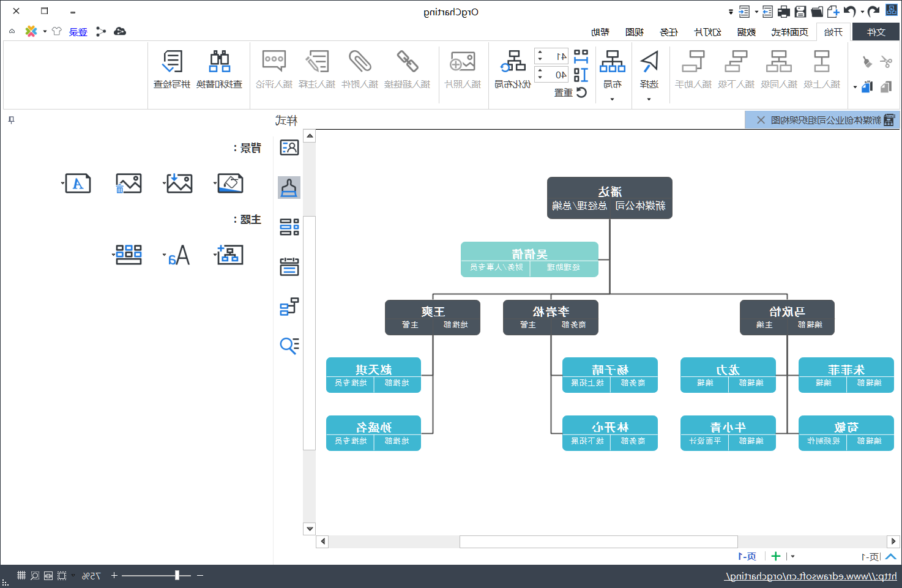Open the Help (帮助) tab
Viewport: 902px width, 588px height.
click(x=600, y=32)
